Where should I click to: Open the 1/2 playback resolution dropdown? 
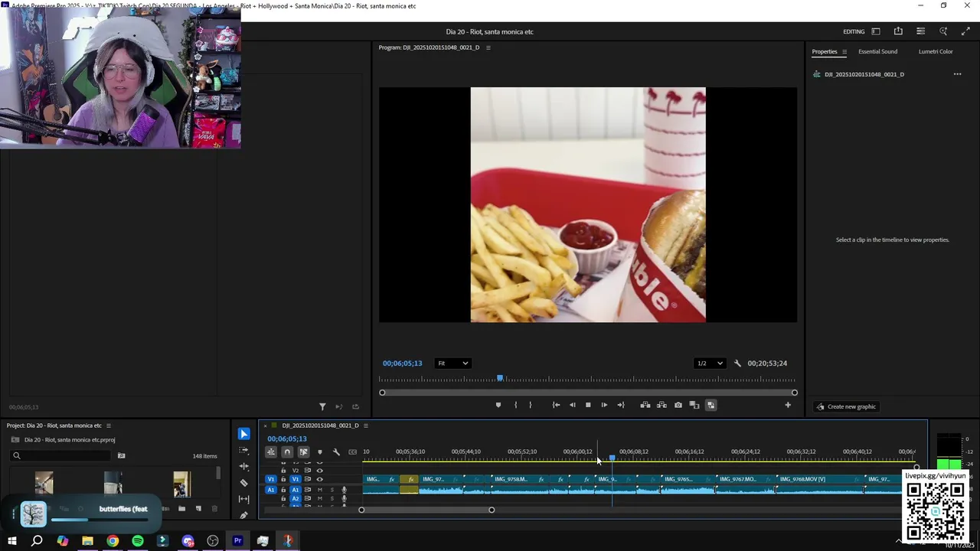tap(709, 364)
